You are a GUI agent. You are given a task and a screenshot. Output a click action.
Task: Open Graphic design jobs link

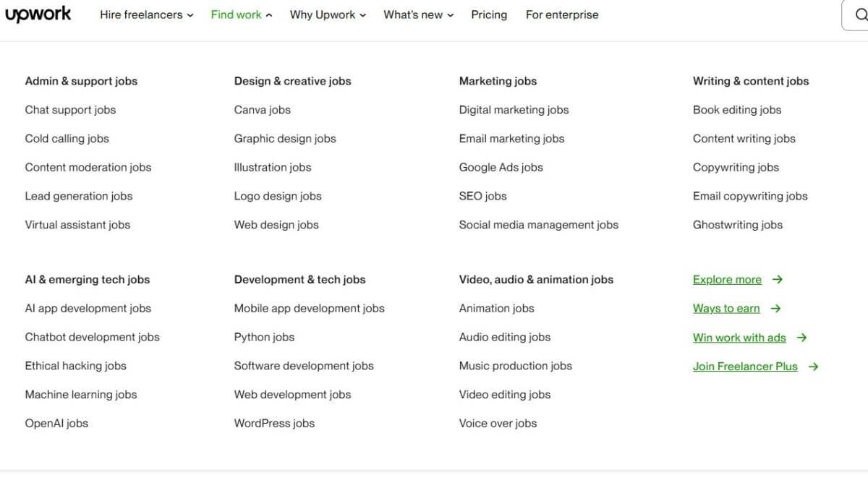tap(285, 139)
